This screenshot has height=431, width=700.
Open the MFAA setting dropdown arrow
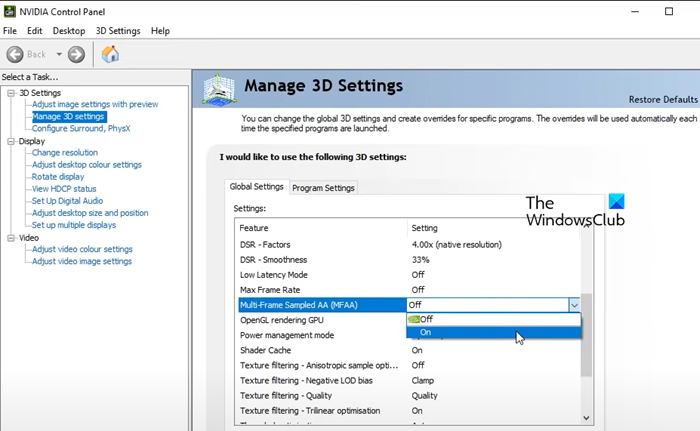click(574, 305)
